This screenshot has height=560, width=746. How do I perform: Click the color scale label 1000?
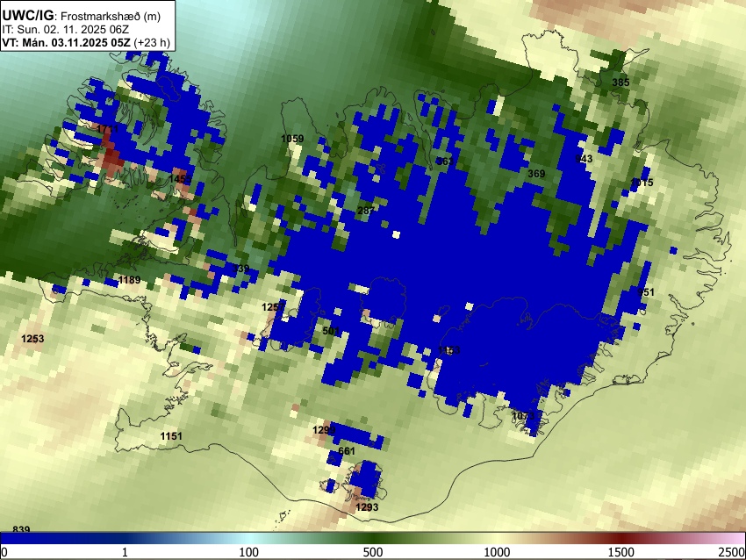coord(497,552)
